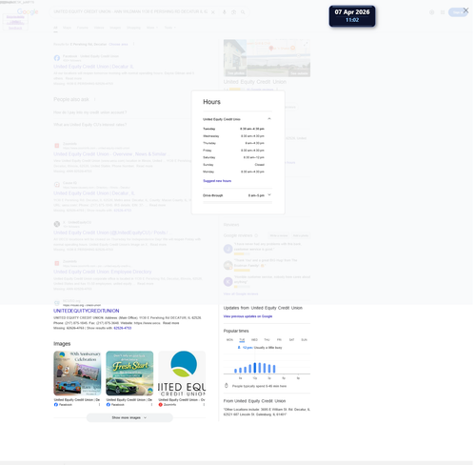Image resolution: width=476 pixels, height=465 pixels.
Task: Select the All search tab
Action: point(55,28)
